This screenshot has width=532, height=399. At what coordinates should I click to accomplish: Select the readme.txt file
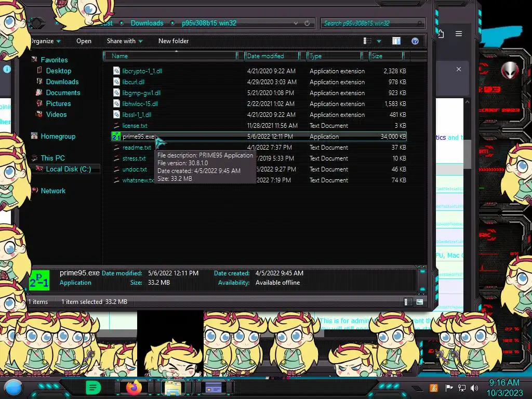137,147
